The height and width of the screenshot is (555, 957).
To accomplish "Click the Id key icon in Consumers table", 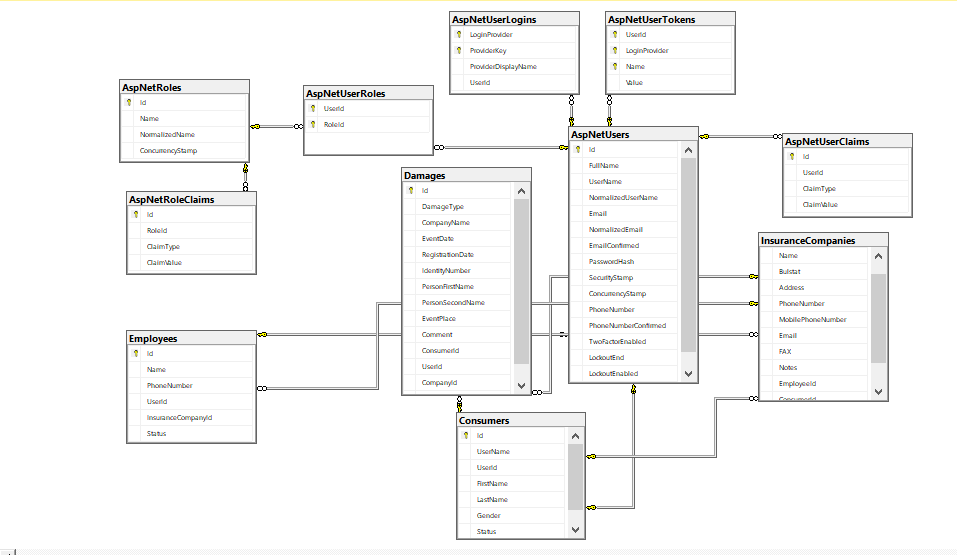I will point(466,435).
